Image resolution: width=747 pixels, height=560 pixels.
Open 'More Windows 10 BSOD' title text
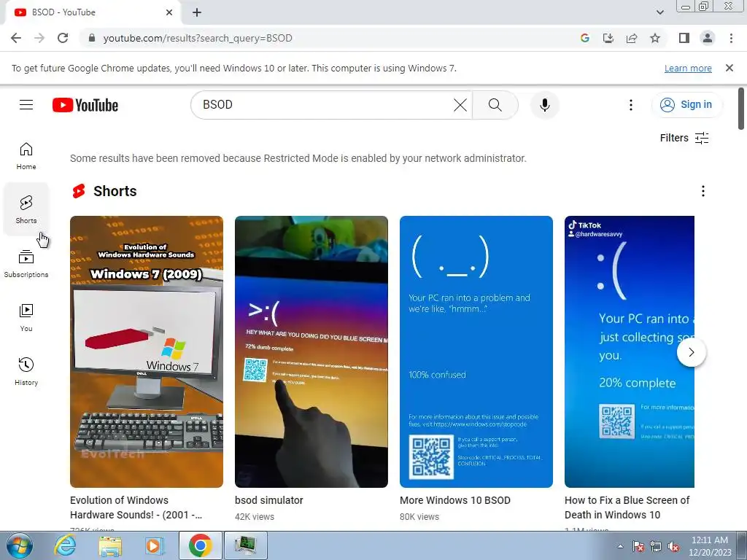[x=455, y=500]
